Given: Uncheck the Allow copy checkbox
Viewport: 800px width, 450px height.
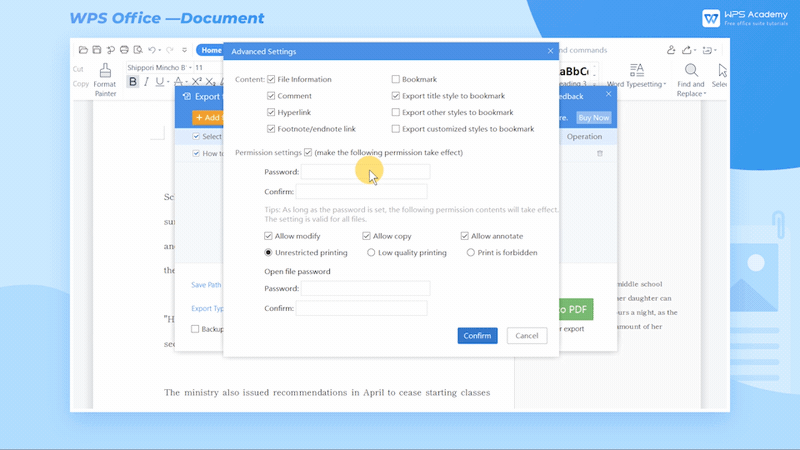Looking at the screenshot, I should [x=367, y=236].
